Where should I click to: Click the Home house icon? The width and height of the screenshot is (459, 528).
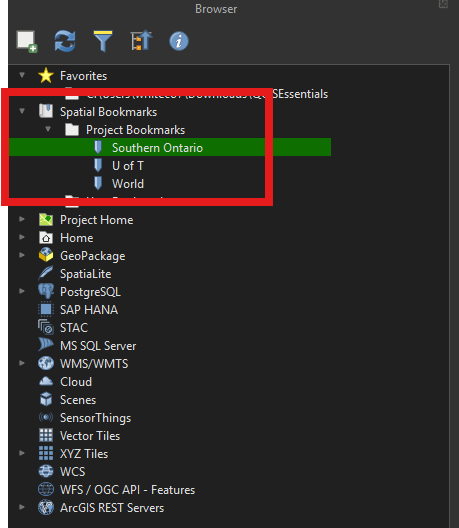[46, 238]
